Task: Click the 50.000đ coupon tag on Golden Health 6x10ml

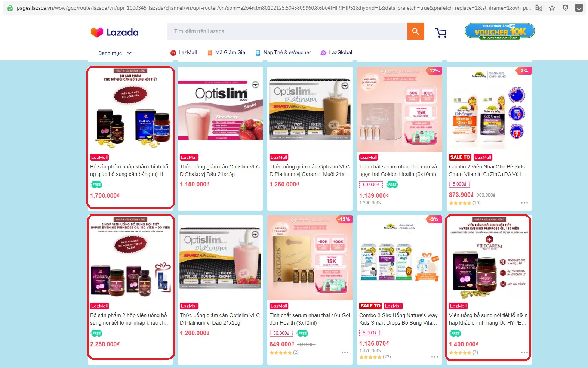Action: [x=371, y=185]
